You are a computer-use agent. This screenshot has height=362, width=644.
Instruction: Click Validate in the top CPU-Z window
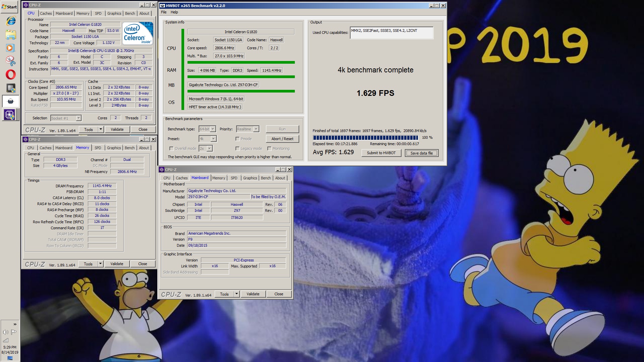pyautogui.click(x=117, y=129)
